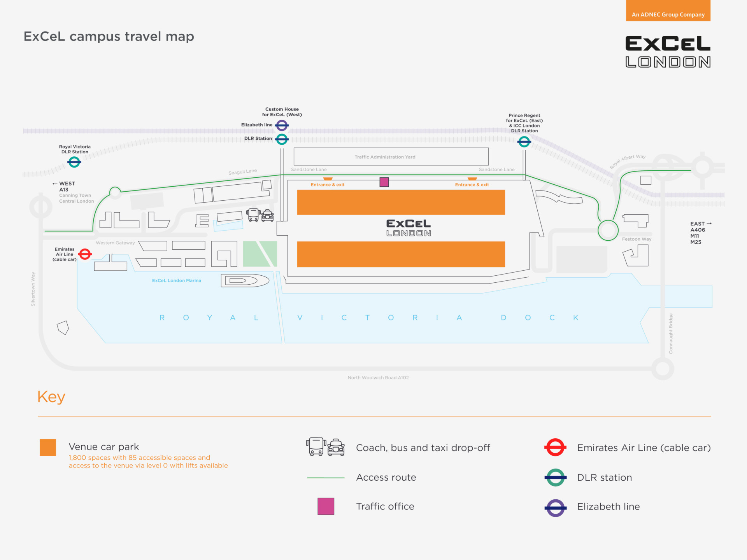The width and height of the screenshot is (747, 560).
Task: Click the east Entrance & exit label
Action: click(472, 185)
